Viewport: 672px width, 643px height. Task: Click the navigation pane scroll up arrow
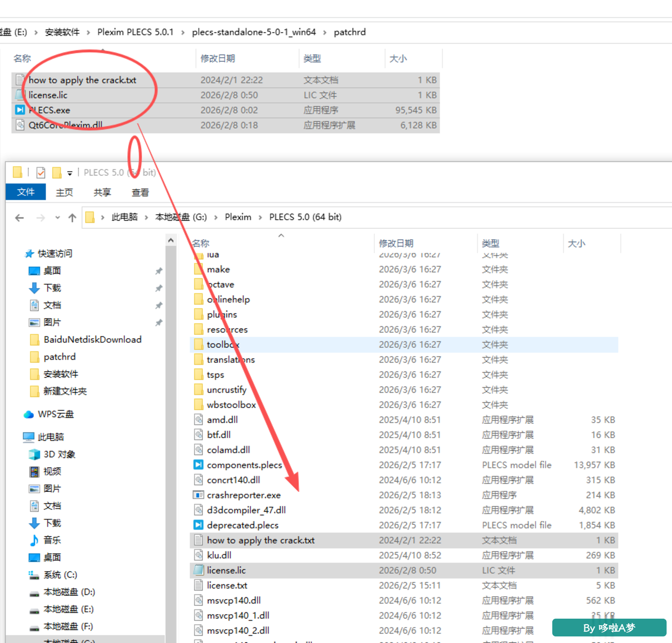[171, 240]
